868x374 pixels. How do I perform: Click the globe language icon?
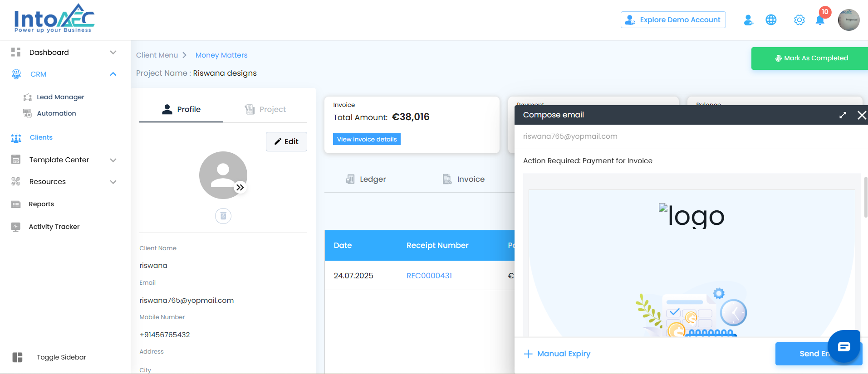pos(771,20)
